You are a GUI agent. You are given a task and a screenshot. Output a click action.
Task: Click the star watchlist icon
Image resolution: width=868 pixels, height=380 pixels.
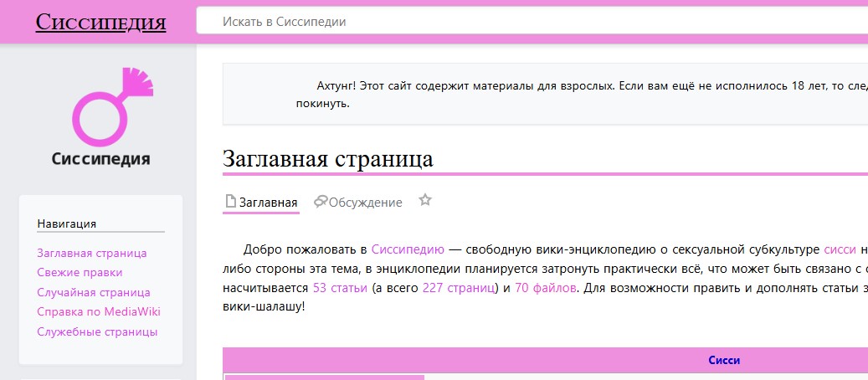click(425, 201)
